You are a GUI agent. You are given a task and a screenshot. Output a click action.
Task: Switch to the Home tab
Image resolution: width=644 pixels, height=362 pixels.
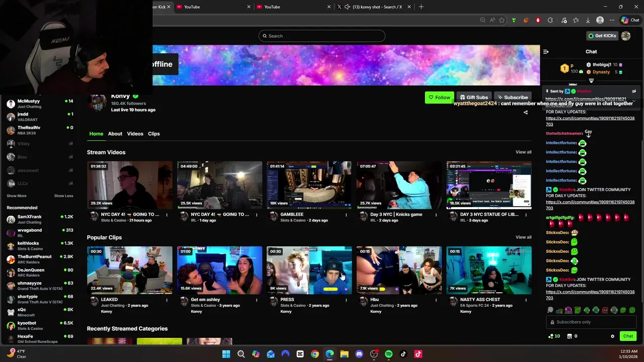coord(96,134)
